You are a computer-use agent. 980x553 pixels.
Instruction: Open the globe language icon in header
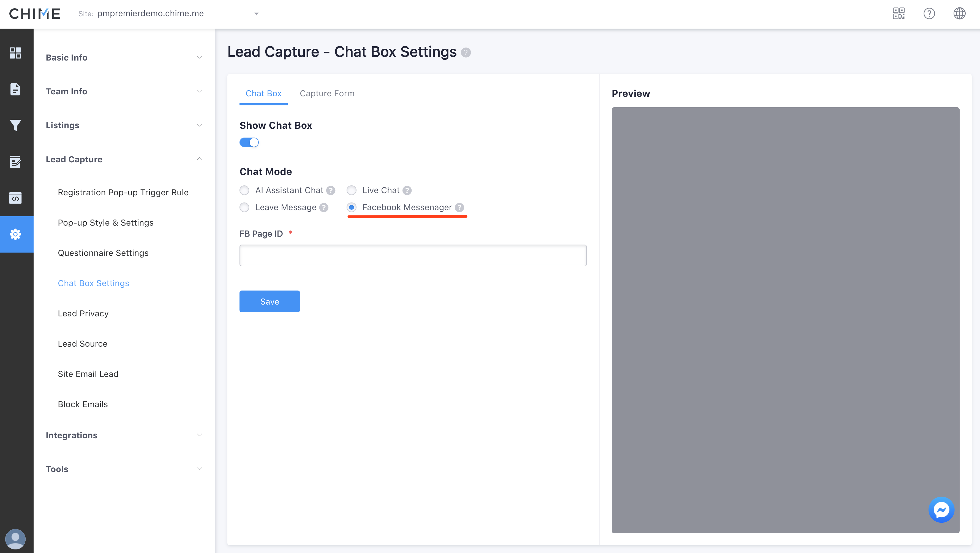coord(959,14)
